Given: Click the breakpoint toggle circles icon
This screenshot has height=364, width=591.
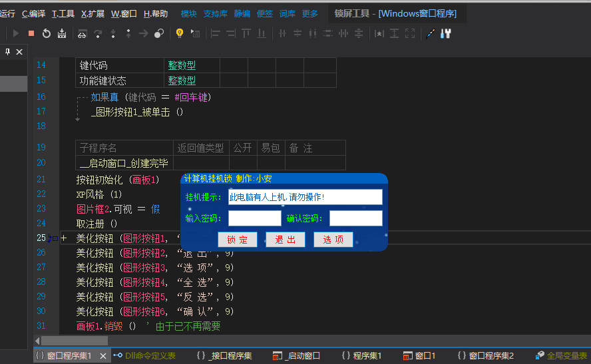Looking at the screenshot, I should click(x=159, y=33).
